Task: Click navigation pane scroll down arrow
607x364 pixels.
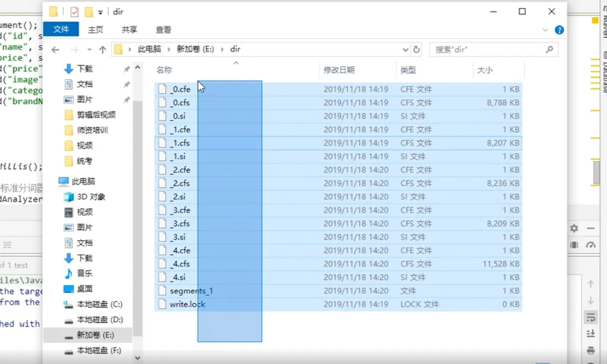Action: (x=137, y=358)
